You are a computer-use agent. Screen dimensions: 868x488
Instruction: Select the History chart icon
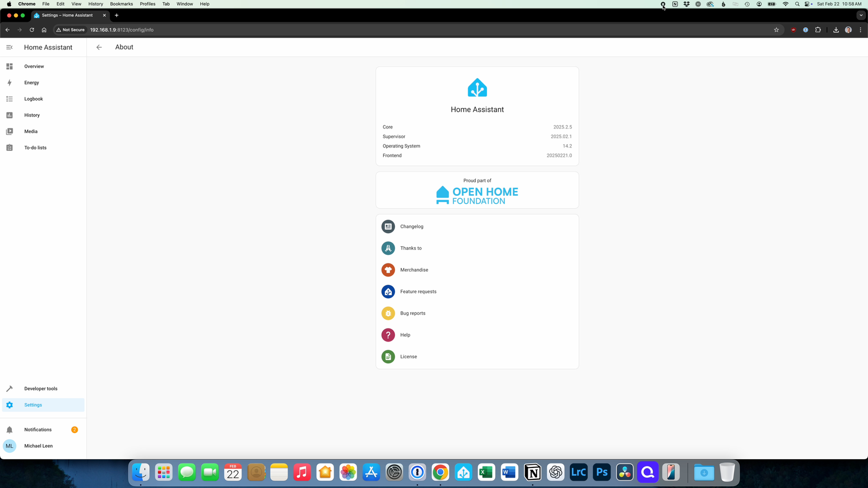(9, 115)
